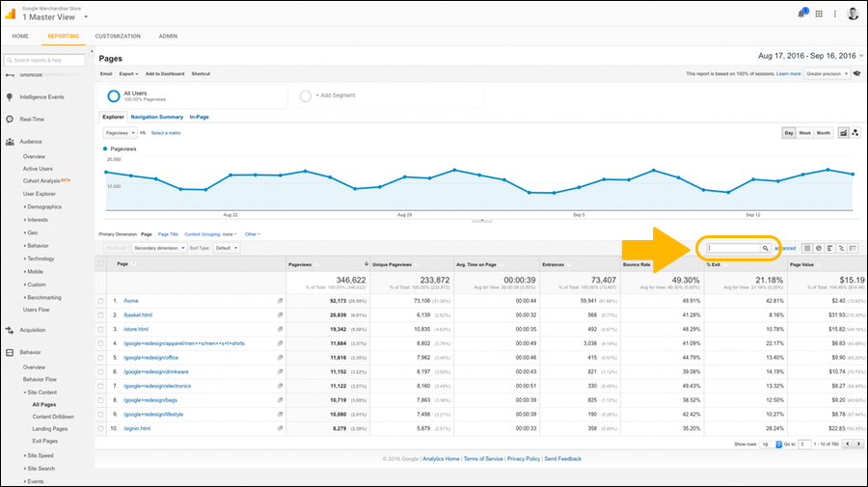The image size is (868, 487).
Task: Click the Audience people icon
Action: pos(10,142)
